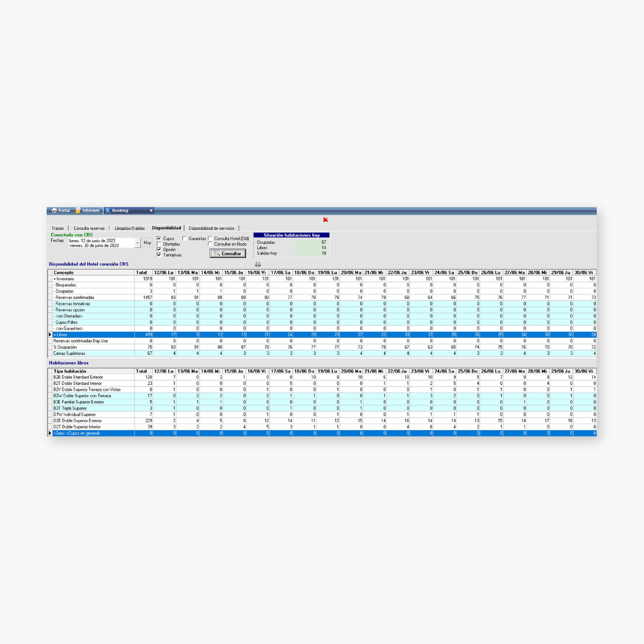This screenshot has height=644, width=644.
Task: Click the Portal home icon
Action: click(x=54, y=210)
